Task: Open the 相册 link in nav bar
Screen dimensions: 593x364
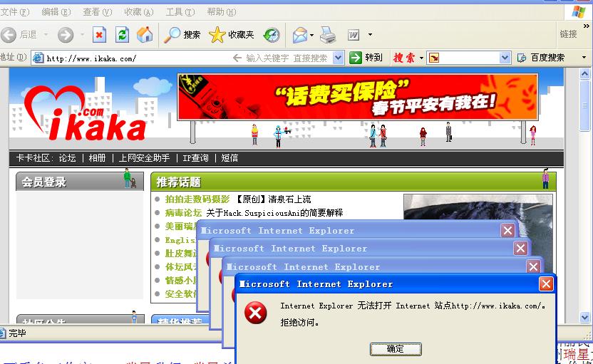Action: coord(97,158)
